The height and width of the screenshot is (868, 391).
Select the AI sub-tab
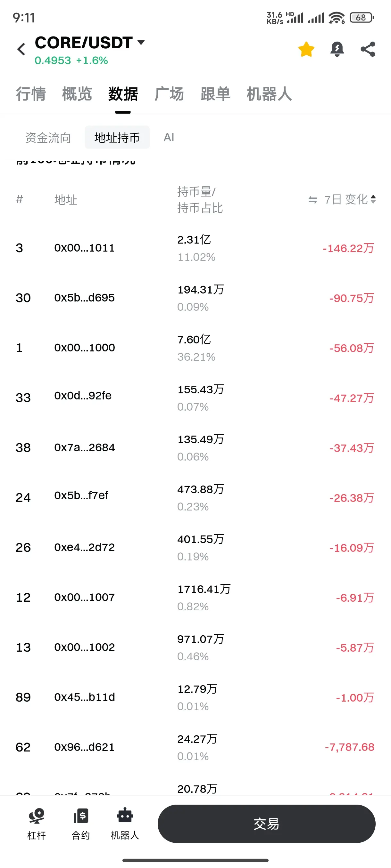coord(169,138)
